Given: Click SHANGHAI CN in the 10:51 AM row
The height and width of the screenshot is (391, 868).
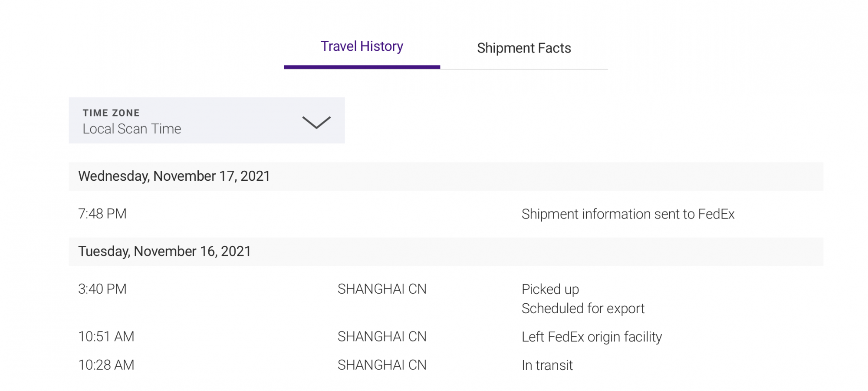Looking at the screenshot, I should coord(382,337).
